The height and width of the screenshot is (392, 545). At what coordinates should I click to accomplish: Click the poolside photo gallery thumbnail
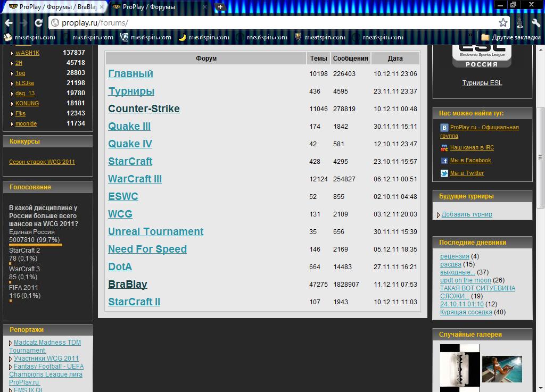[502, 369]
